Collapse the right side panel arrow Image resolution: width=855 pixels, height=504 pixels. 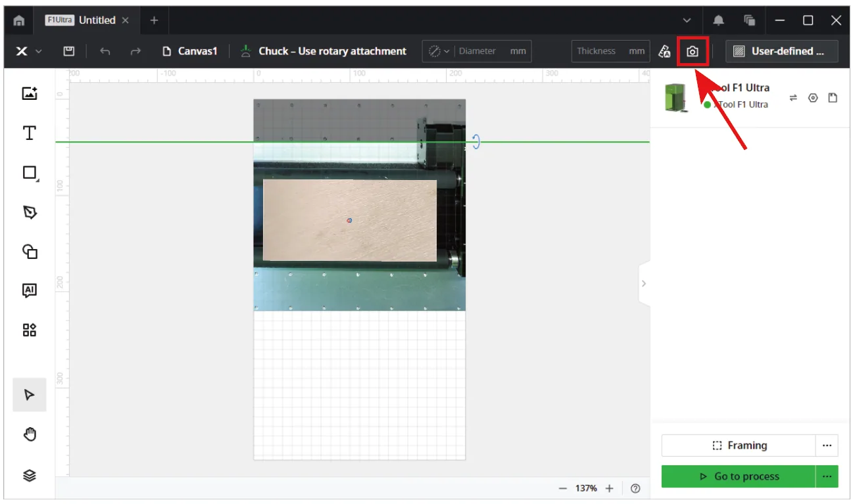click(x=644, y=283)
